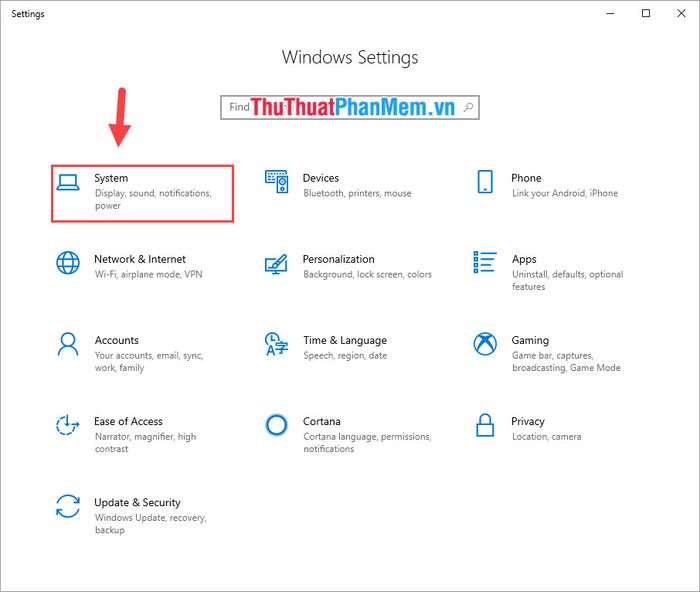Open Ease of Access settings title
This screenshot has height=592, width=700.
(128, 421)
